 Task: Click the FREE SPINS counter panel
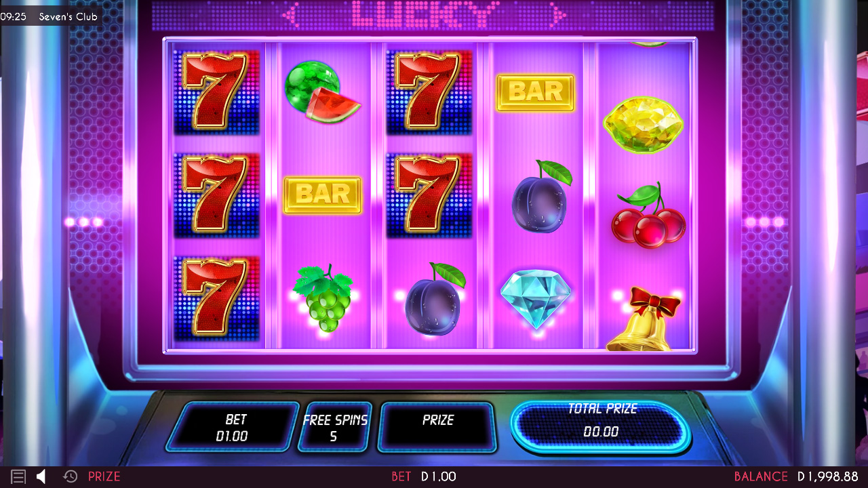point(334,427)
